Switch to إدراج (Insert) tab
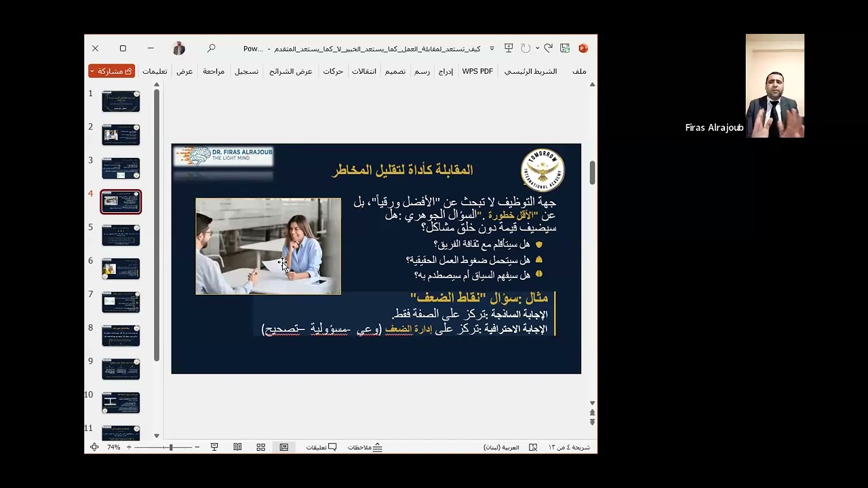Viewport: 868px width, 488px height. [x=446, y=71]
